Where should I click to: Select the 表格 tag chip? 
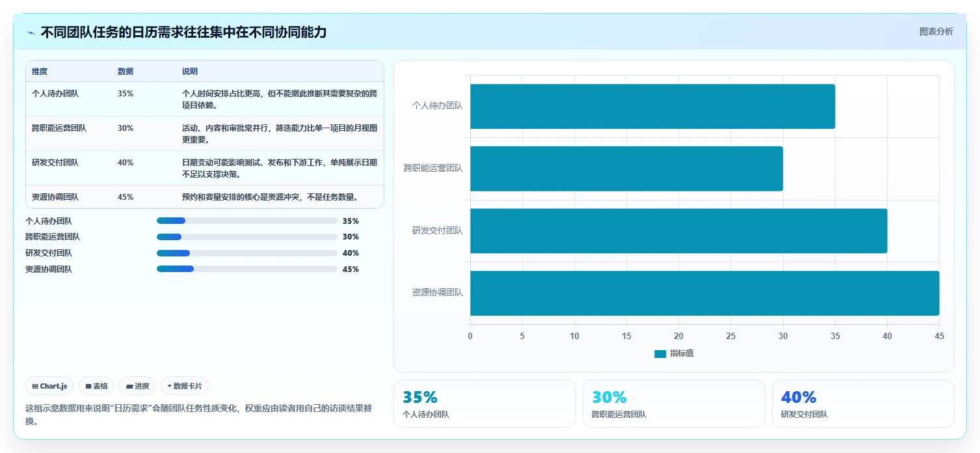(x=96, y=386)
